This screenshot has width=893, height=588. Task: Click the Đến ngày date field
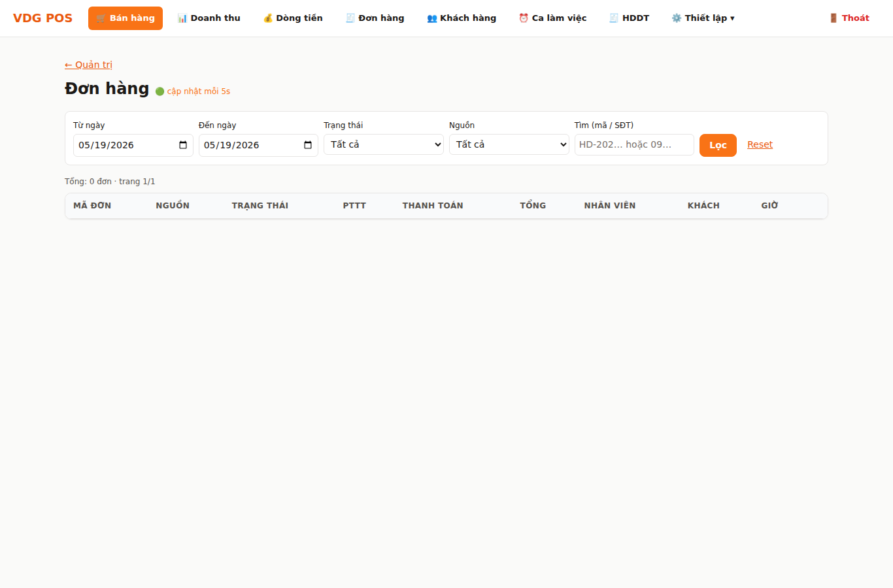pyautogui.click(x=258, y=145)
